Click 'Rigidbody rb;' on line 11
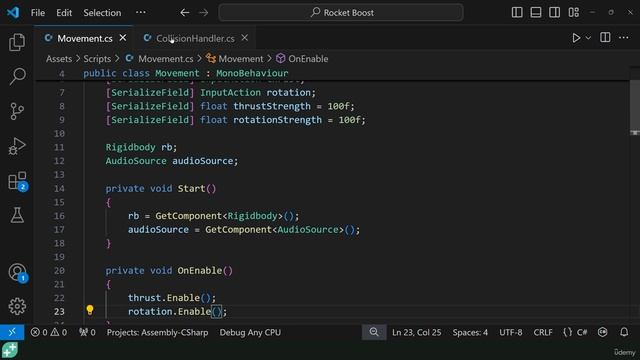 pos(141,147)
